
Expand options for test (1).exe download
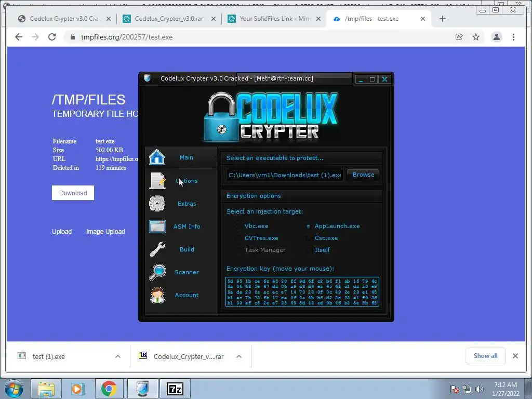[x=118, y=356]
